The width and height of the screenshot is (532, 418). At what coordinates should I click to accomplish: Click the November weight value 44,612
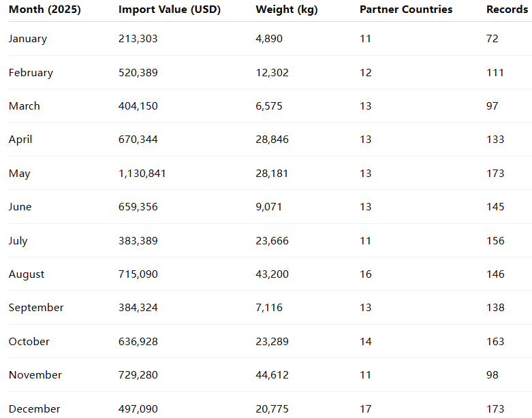tap(272, 375)
